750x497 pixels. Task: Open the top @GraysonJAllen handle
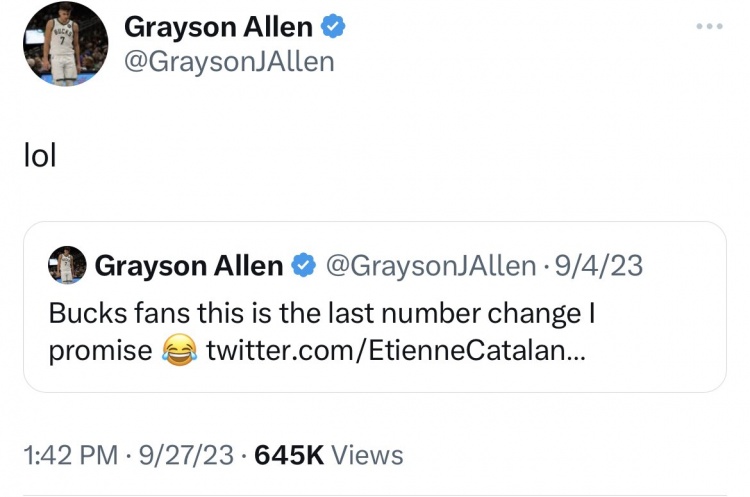[x=229, y=62]
